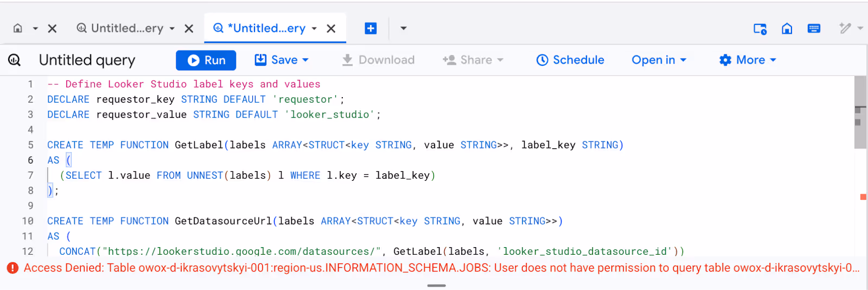The image size is (868, 290).
Task: Open the Save menu
Action: click(282, 60)
